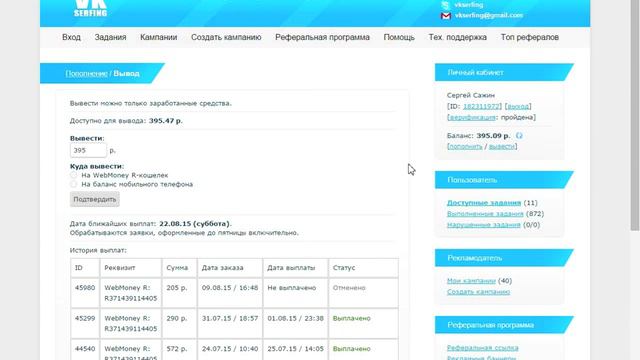Click the Skype icon in header

pos(445,5)
